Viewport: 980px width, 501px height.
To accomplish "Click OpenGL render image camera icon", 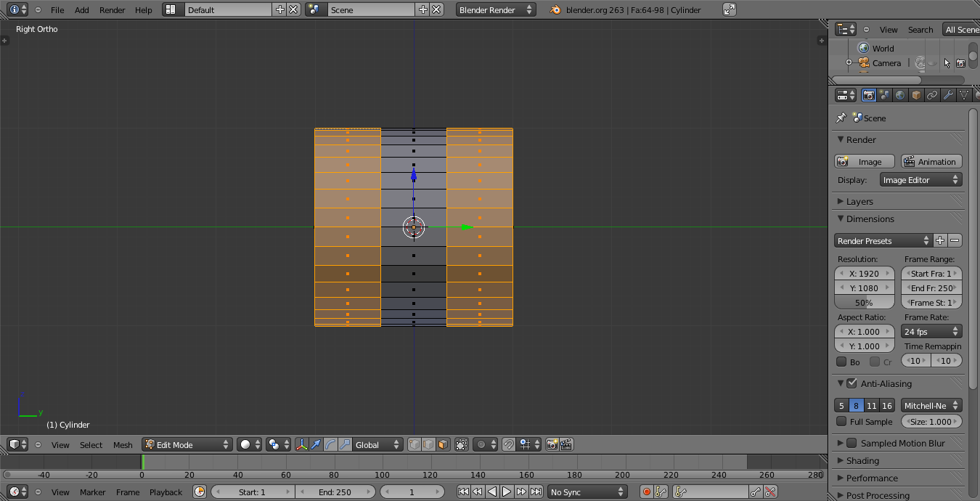I will coord(552,444).
